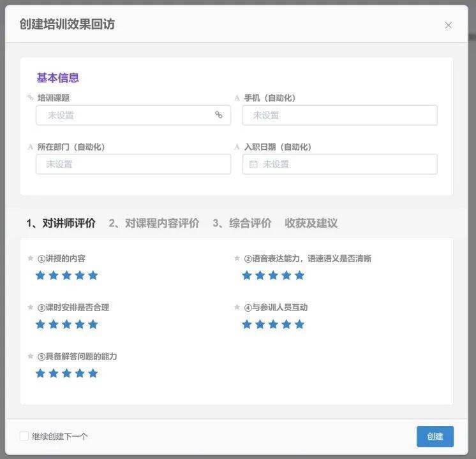Set ③课时安排是否合理 to three stars
The image size is (476, 459).
66,324
